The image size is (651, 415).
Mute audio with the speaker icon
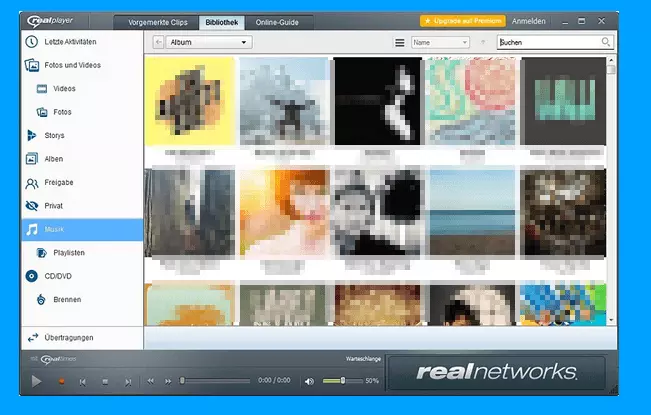(309, 381)
